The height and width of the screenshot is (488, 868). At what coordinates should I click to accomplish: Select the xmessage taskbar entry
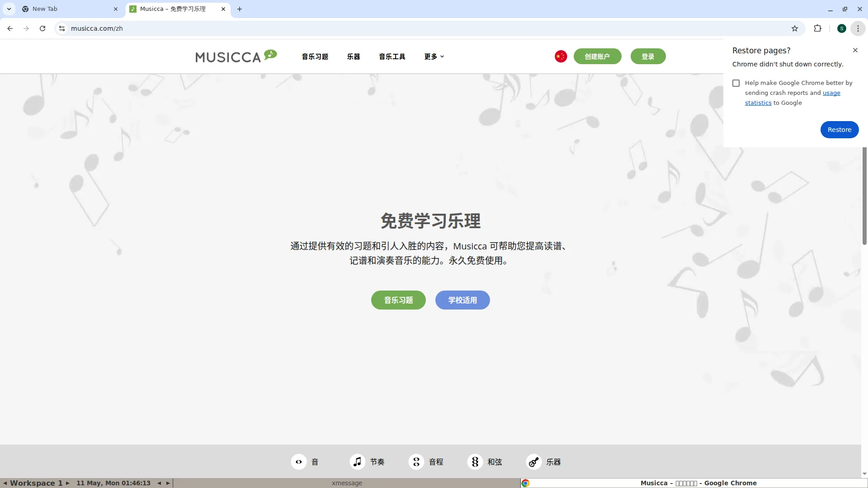pos(347,483)
